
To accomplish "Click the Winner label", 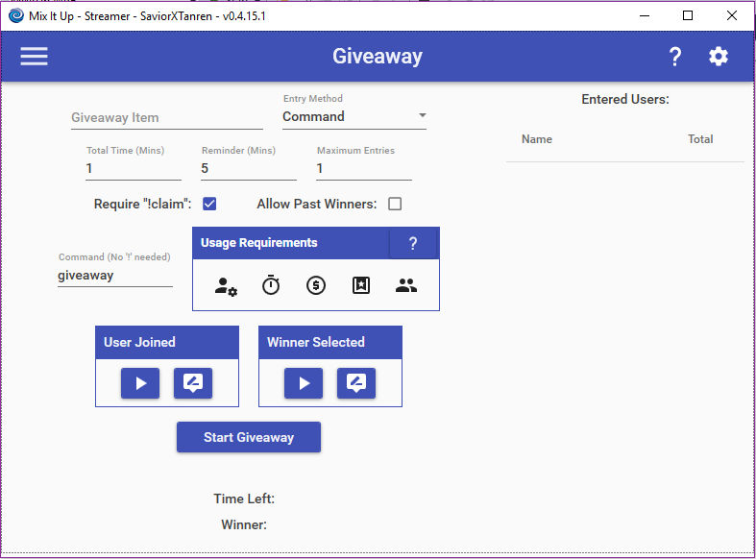I will tap(244, 524).
